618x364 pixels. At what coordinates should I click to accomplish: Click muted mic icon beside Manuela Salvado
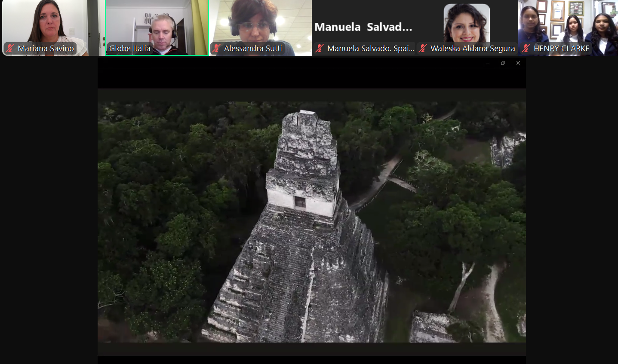(320, 49)
